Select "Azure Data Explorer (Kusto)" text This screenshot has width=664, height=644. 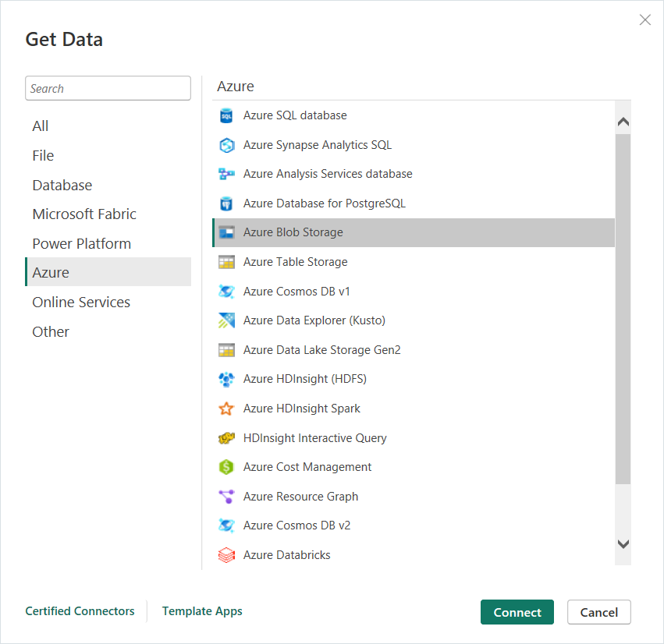point(314,320)
